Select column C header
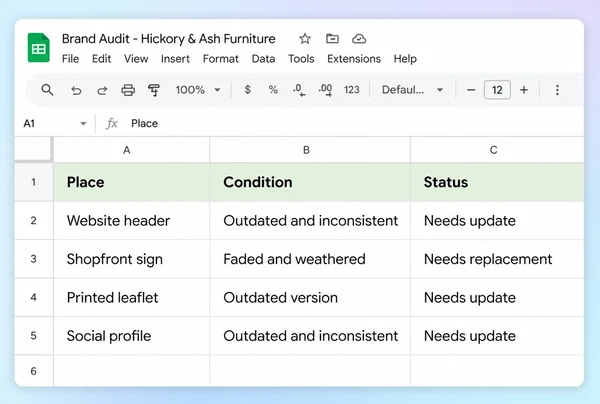The image size is (600, 404). [x=497, y=150]
